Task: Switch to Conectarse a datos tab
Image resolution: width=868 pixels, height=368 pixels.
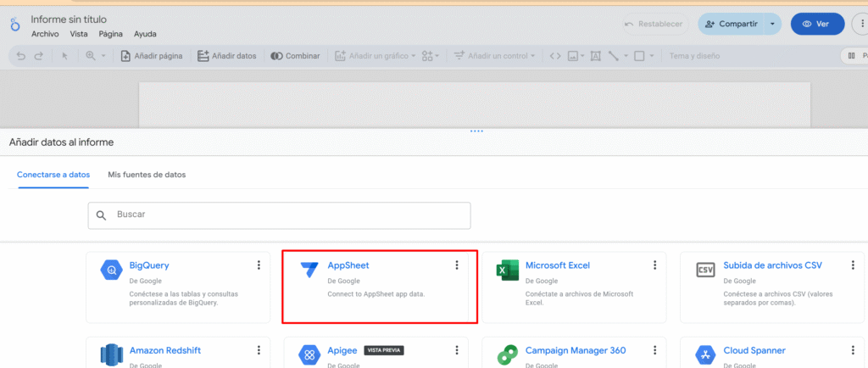Action: tap(53, 175)
